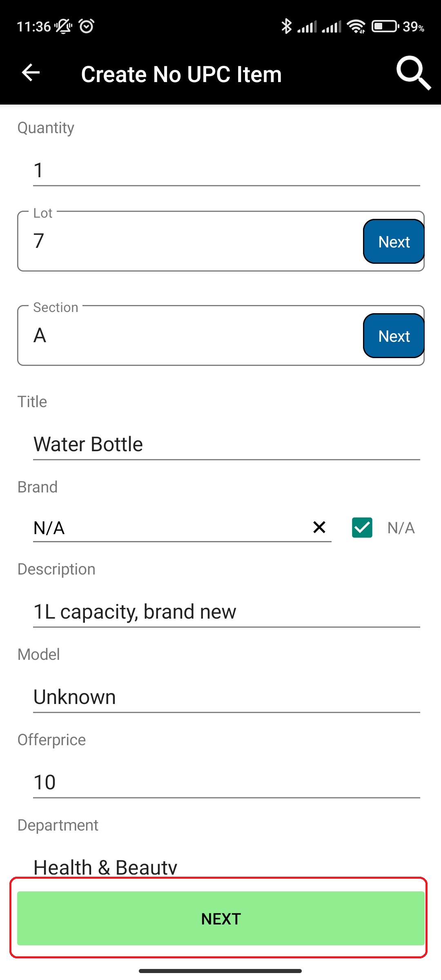Image resolution: width=441 pixels, height=980 pixels.
Task: Click the Next button in Lot field
Action: coord(394,241)
